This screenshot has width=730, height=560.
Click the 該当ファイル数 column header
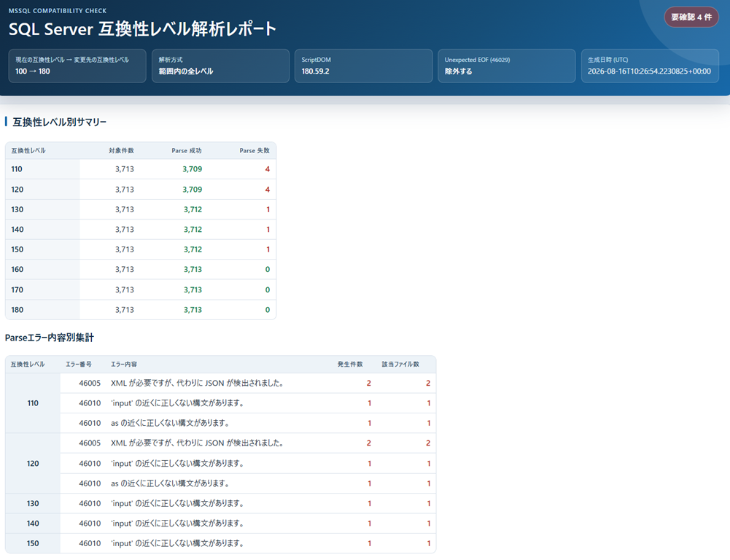pos(400,364)
